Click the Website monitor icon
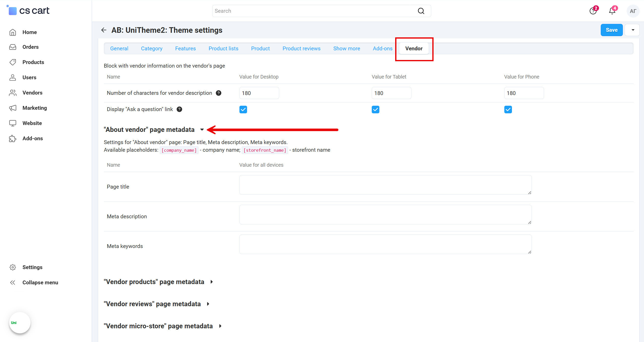Viewport: 644px width, 342px height. [x=13, y=123]
